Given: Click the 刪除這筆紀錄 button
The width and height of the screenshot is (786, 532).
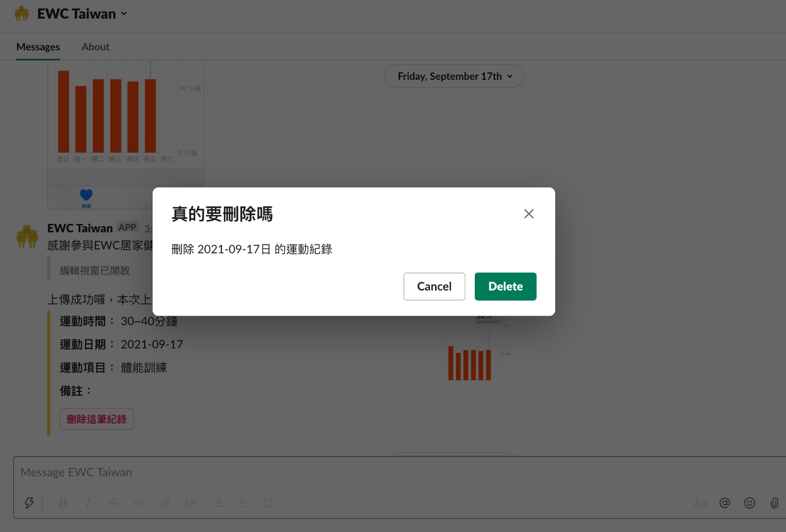Looking at the screenshot, I should (x=97, y=419).
